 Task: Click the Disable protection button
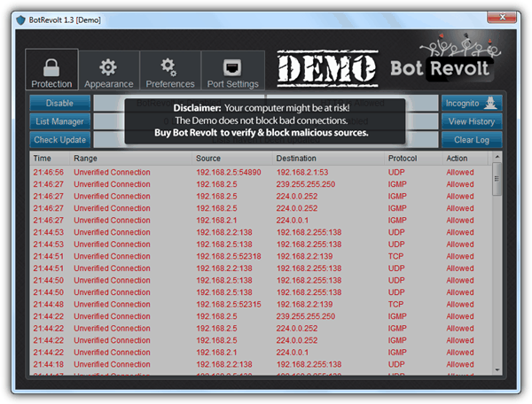(59, 103)
